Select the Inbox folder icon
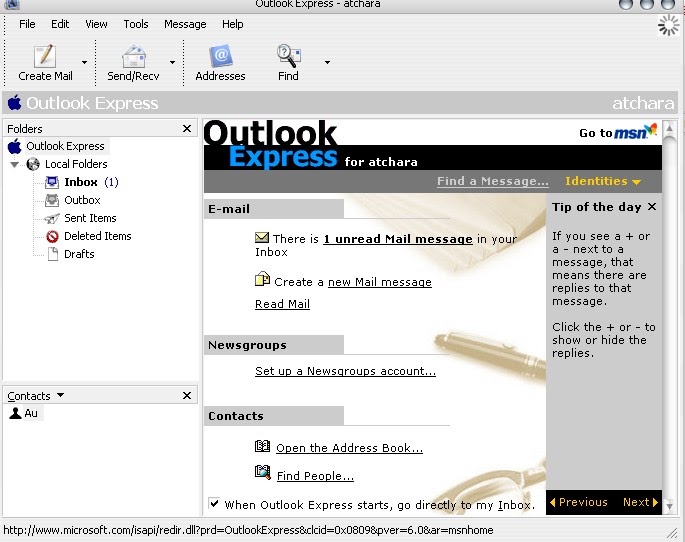The image size is (685, 542). pyautogui.click(x=52, y=182)
